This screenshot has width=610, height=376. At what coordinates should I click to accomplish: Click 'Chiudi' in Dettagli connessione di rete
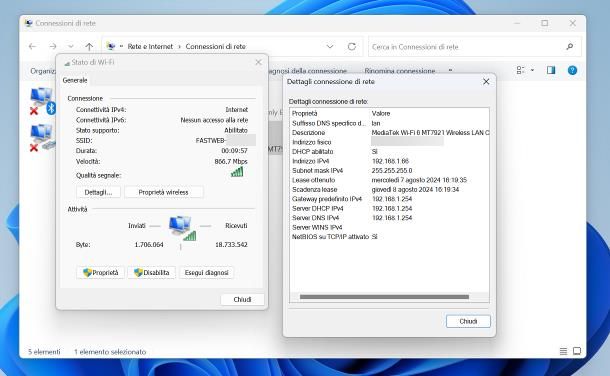click(x=468, y=321)
